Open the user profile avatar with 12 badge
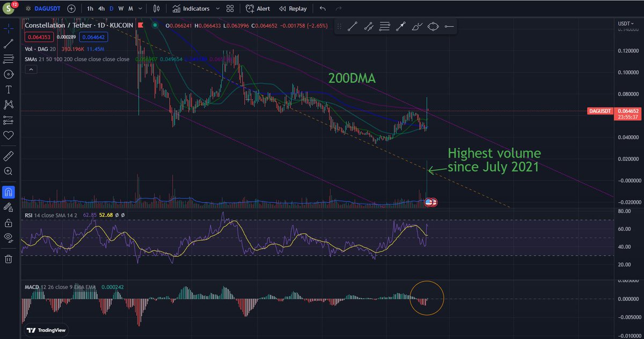 9,8
